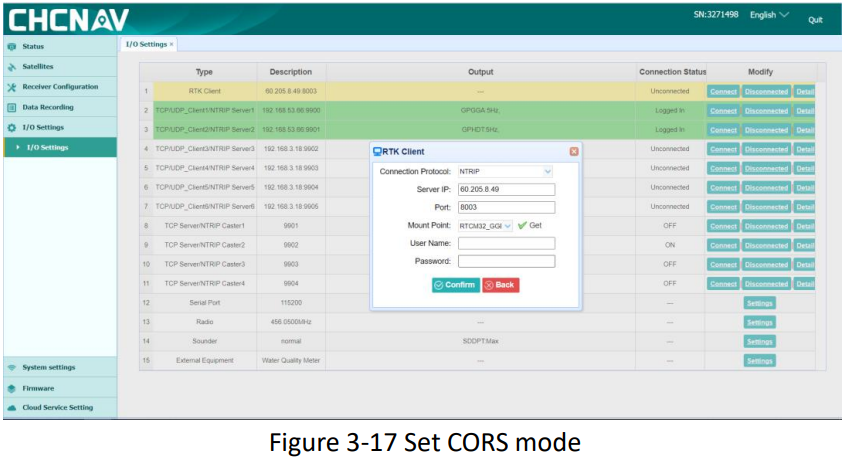Select the I/O Settings tab
Image resolution: width=845 pixels, height=458 pixels.
[x=148, y=44]
